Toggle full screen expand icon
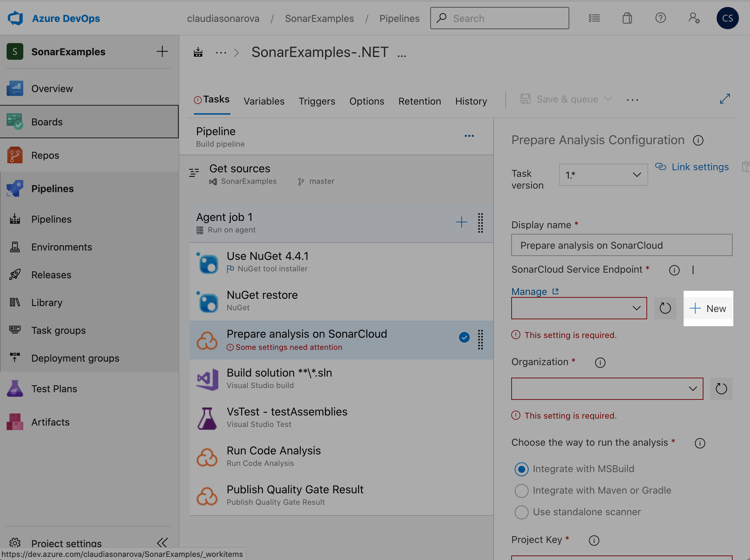The width and height of the screenshot is (750, 560). pyautogui.click(x=725, y=99)
